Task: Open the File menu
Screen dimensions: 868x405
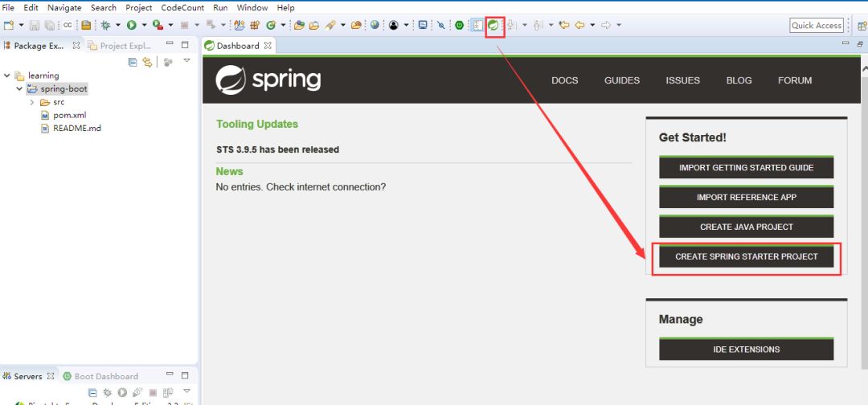Action: (8, 8)
